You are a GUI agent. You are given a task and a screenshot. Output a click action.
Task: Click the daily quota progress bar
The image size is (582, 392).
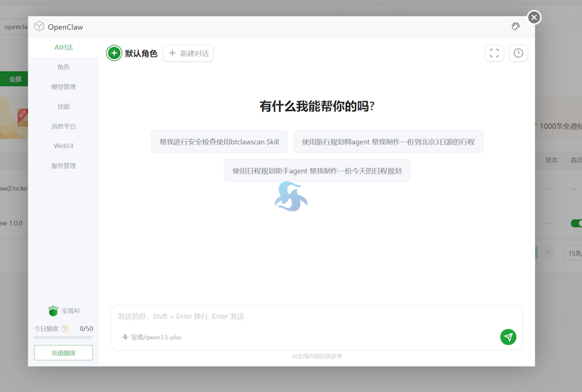pyautogui.click(x=63, y=337)
